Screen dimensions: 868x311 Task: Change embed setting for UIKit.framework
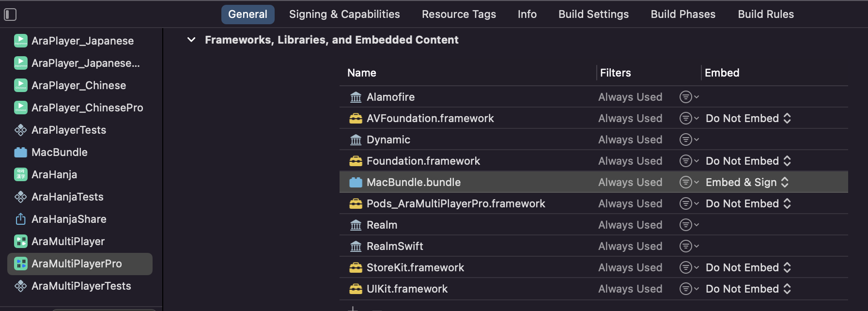click(748, 289)
